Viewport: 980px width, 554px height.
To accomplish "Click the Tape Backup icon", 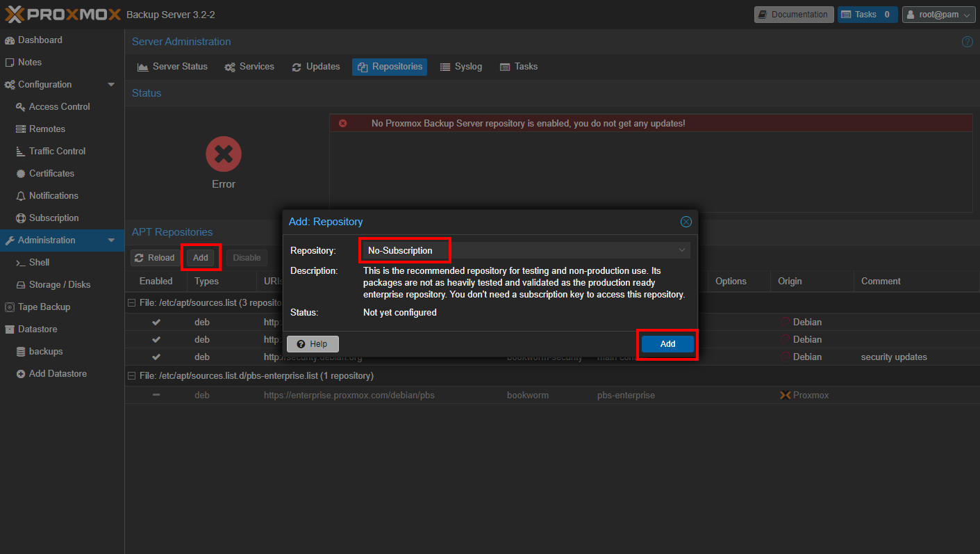I will 10,307.
